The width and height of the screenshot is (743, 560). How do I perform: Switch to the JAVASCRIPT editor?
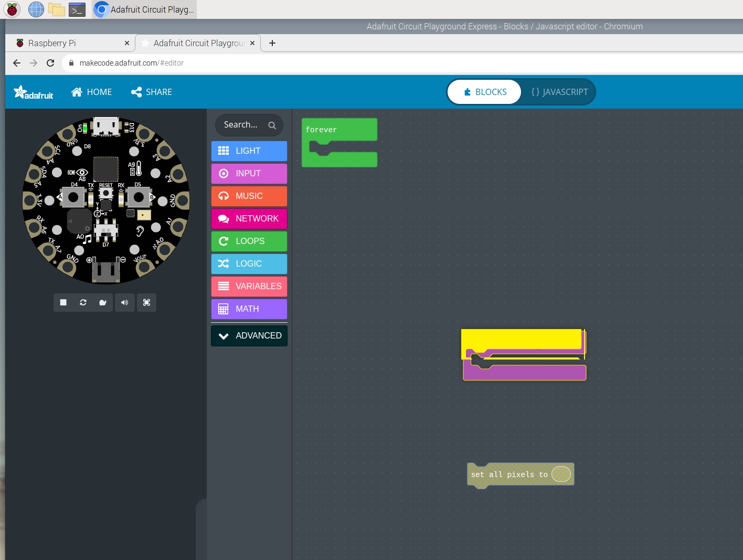pyautogui.click(x=559, y=91)
